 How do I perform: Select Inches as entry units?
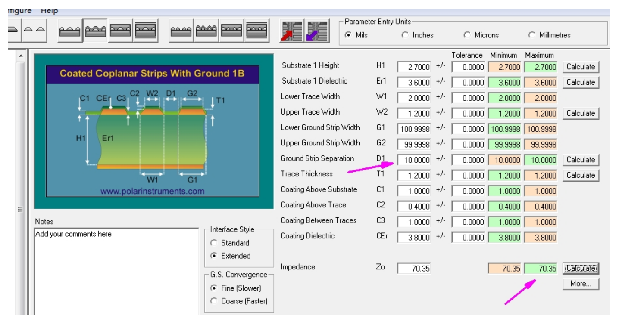[x=405, y=35]
